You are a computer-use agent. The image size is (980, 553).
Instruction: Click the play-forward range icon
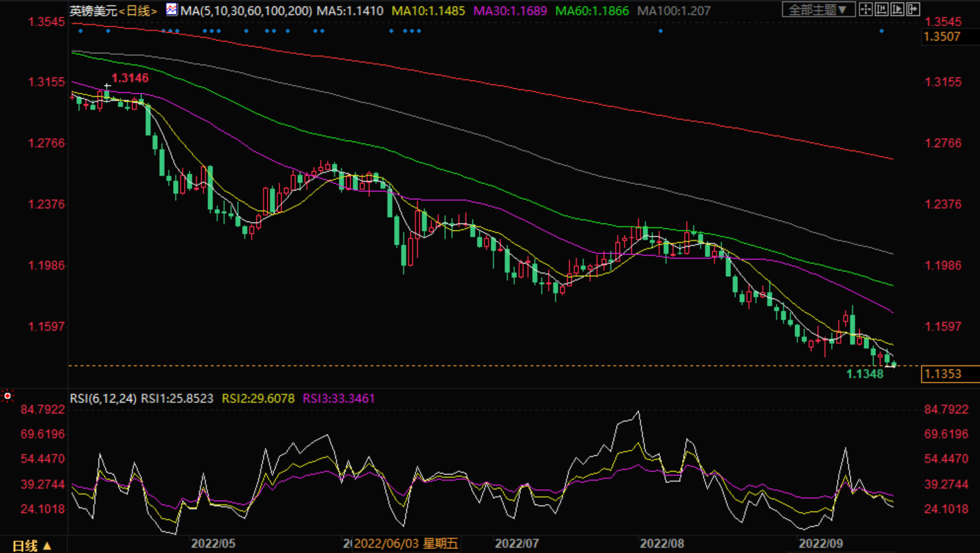pyautogui.click(x=897, y=10)
